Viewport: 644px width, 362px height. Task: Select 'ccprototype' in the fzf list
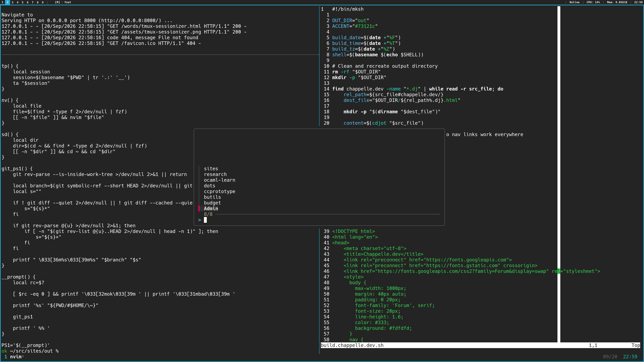[x=219, y=192]
